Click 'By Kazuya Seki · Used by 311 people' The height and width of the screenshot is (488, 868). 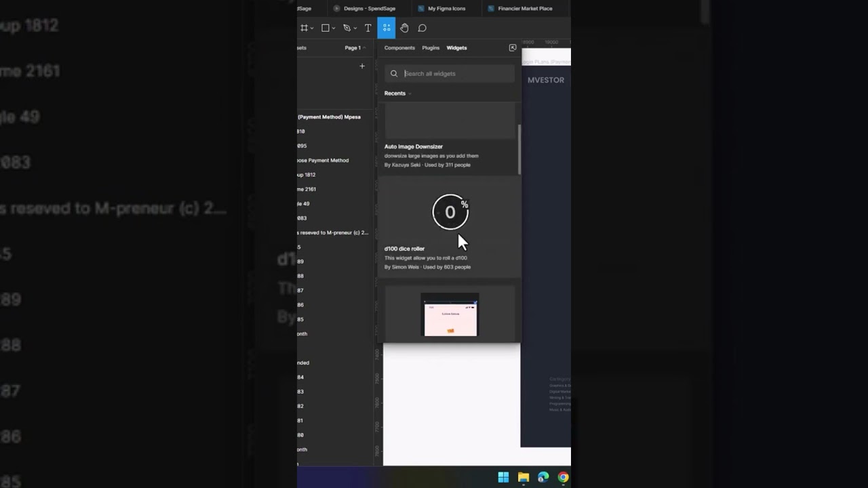click(x=427, y=165)
